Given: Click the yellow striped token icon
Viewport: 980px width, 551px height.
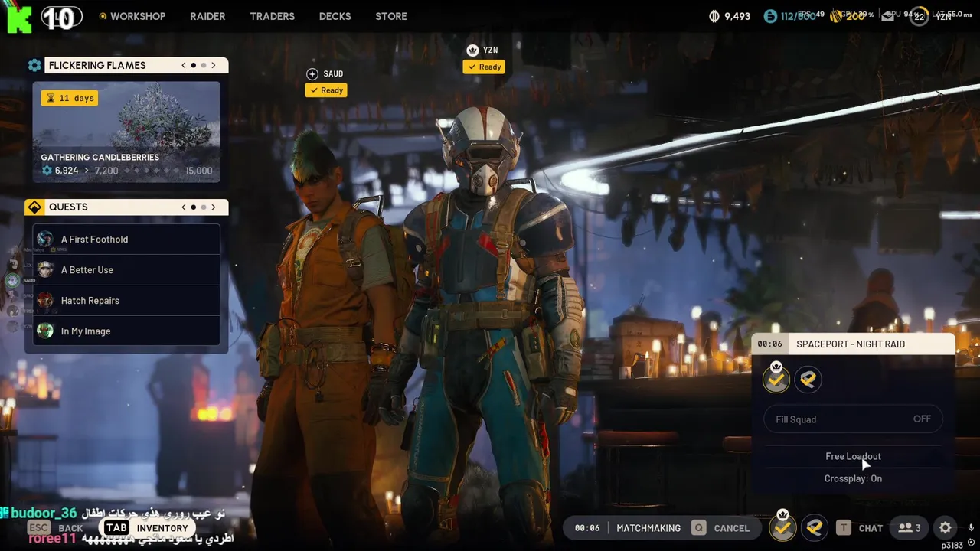Looking at the screenshot, I should (837, 16).
